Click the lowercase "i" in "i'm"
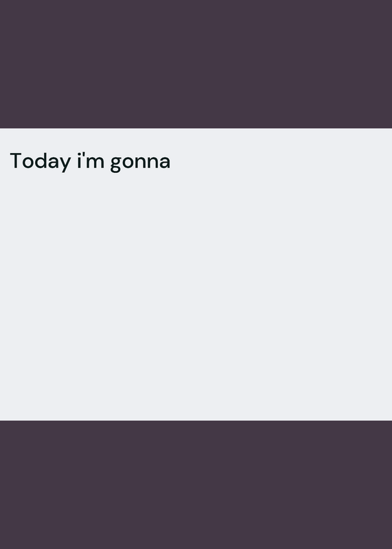The height and width of the screenshot is (549, 392). coord(79,161)
